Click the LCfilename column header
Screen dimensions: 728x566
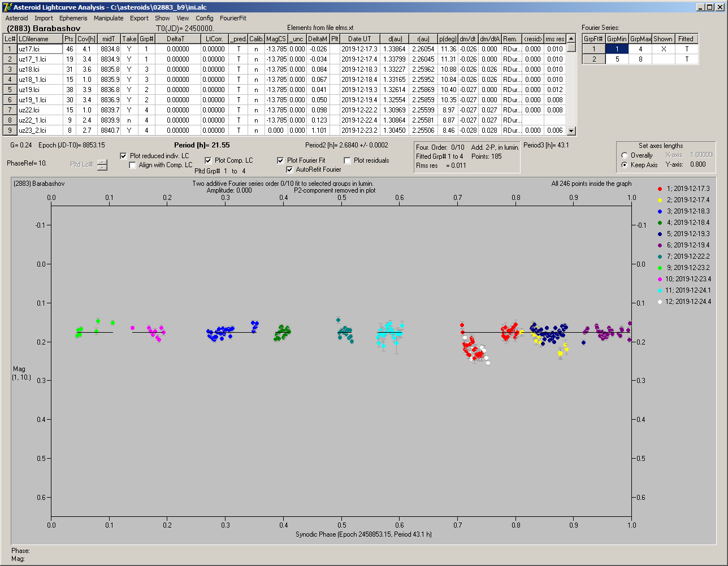coord(40,39)
